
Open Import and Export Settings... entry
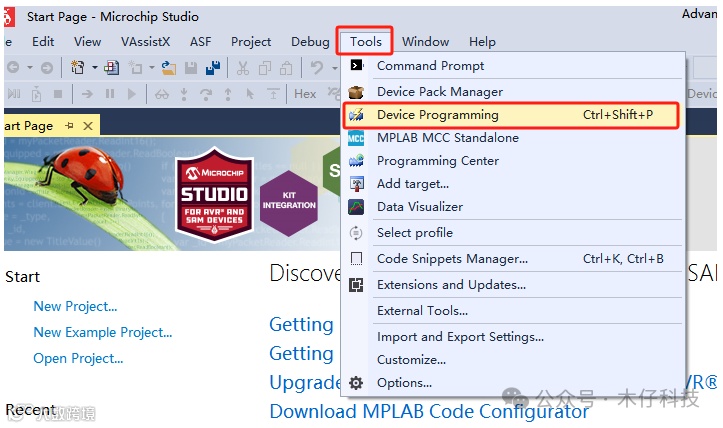tap(513, 337)
